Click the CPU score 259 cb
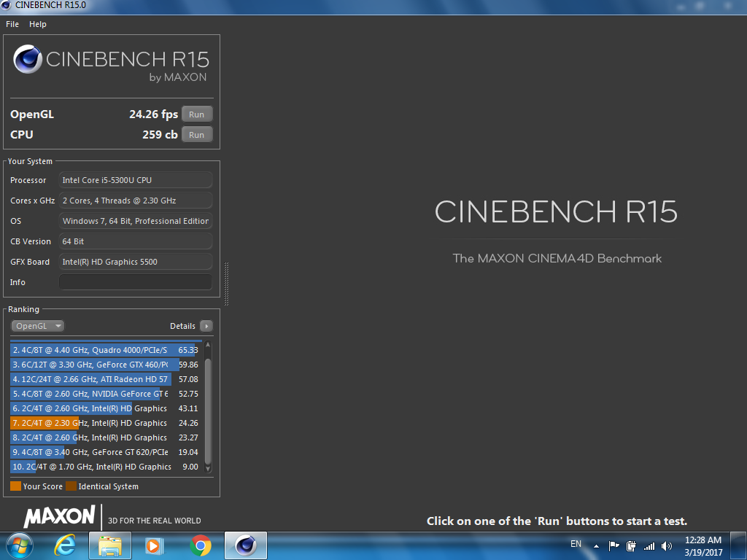747x560 pixels. [x=160, y=135]
